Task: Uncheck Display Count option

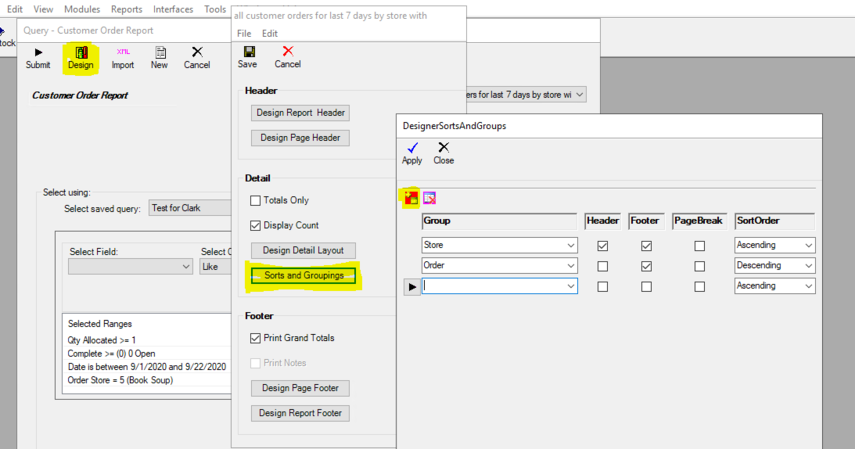Action: 255,225
